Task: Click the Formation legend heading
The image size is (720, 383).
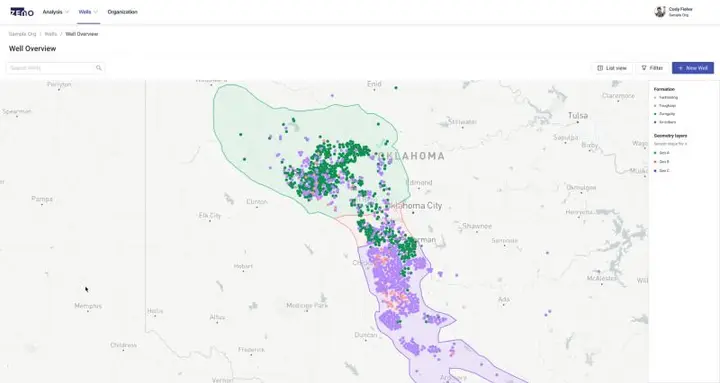Action: tap(664, 89)
